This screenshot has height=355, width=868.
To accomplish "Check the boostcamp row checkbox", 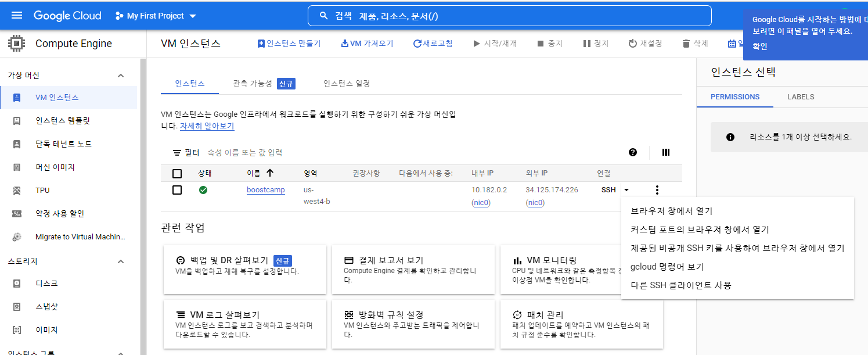I will (x=177, y=190).
